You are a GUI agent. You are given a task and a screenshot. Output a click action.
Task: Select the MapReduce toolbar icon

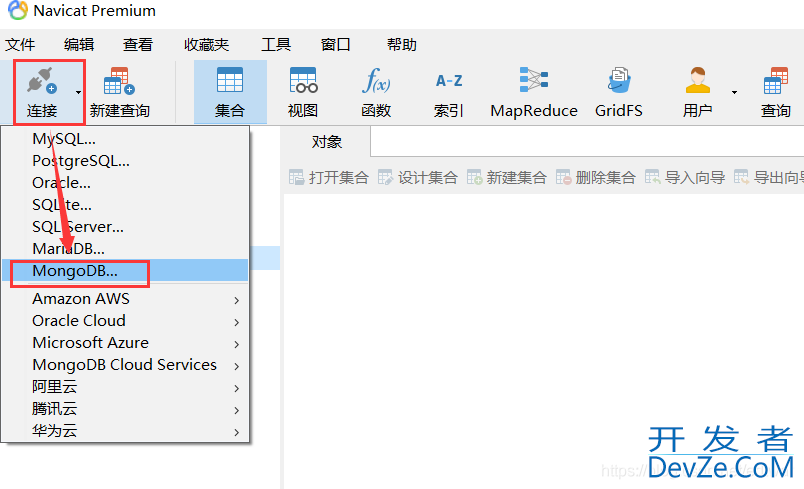click(533, 82)
